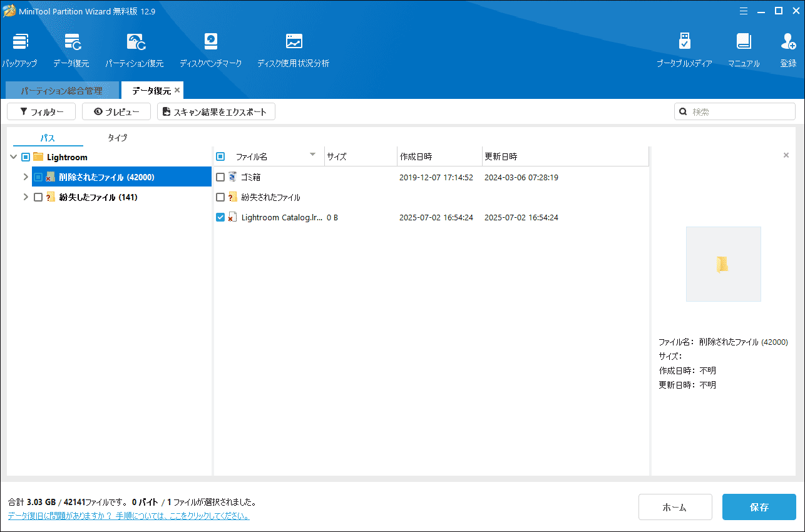Select 紛失したファイル (141) tree item
Viewport: 805px width, 532px height.
pos(98,197)
